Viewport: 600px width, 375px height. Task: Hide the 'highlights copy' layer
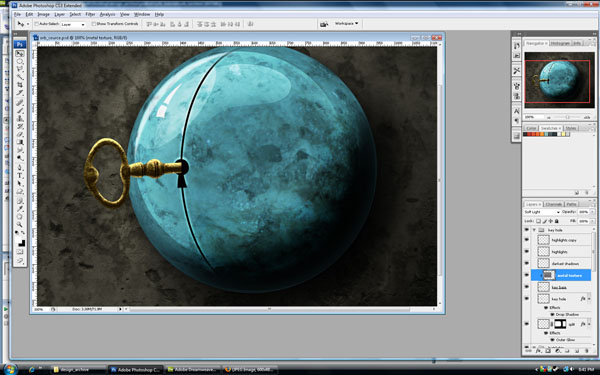tap(527, 240)
